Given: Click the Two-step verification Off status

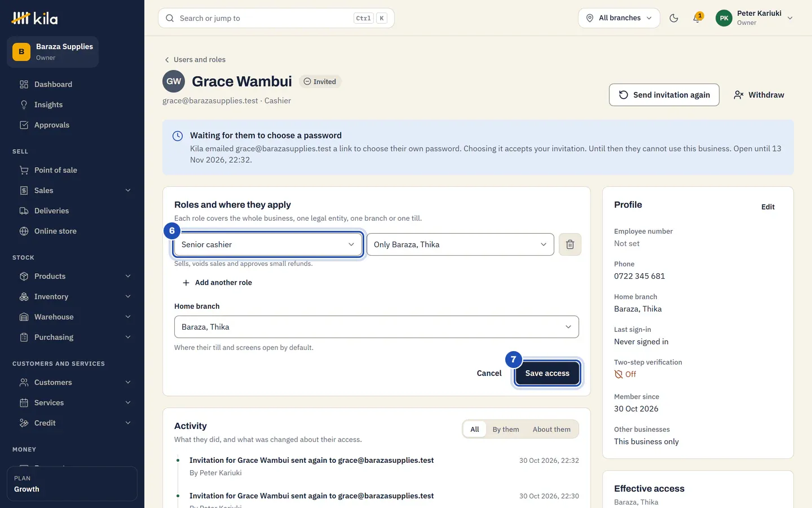Looking at the screenshot, I should coord(625,374).
